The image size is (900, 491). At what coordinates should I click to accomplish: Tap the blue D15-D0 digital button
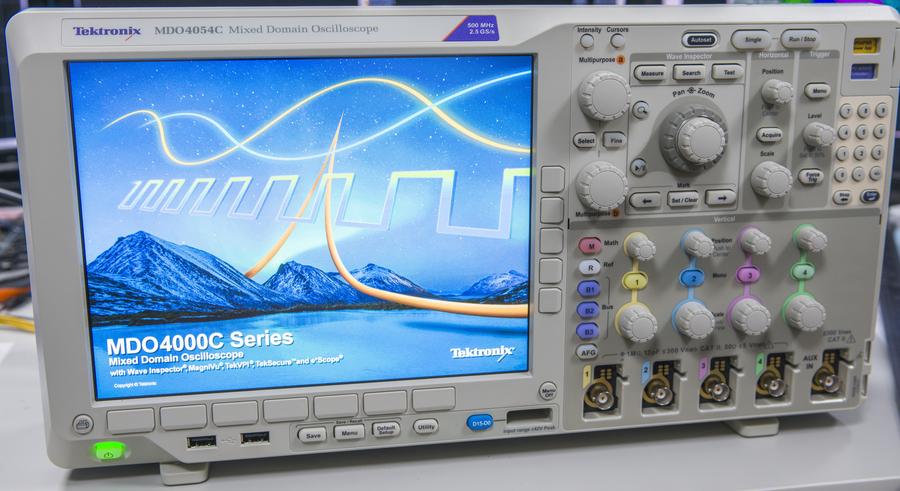480,423
